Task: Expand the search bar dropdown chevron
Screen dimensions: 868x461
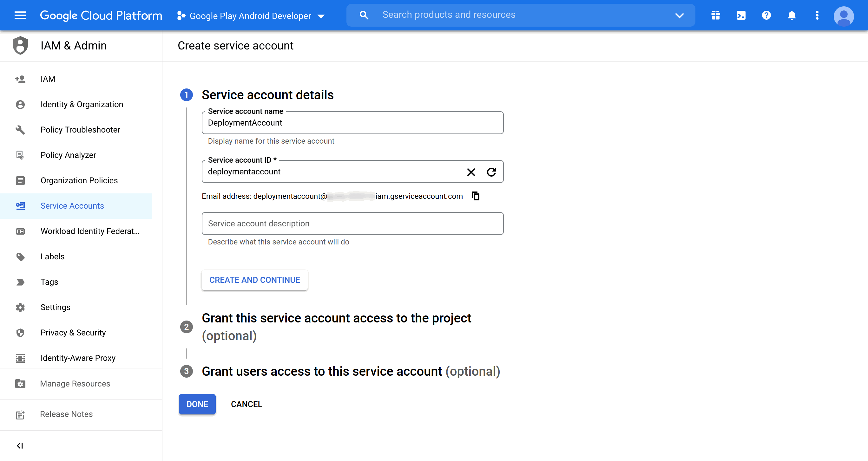Action: (x=679, y=15)
